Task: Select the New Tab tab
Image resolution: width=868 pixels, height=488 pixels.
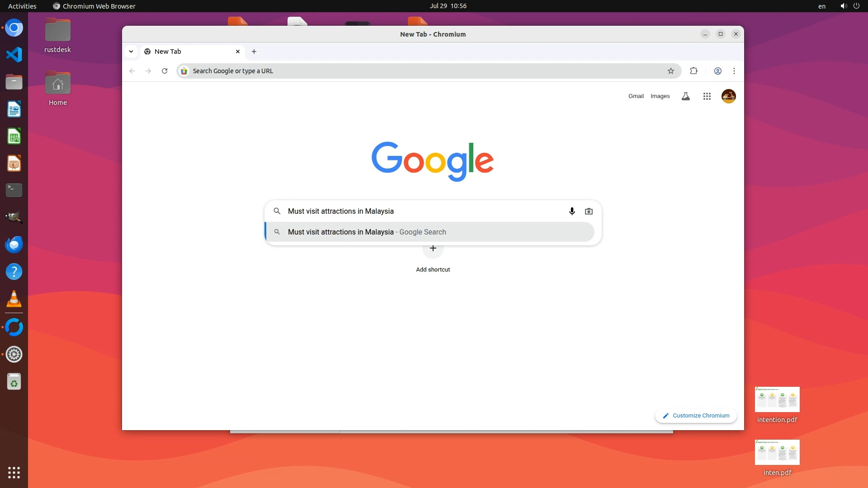Action: pyautogui.click(x=190, y=52)
